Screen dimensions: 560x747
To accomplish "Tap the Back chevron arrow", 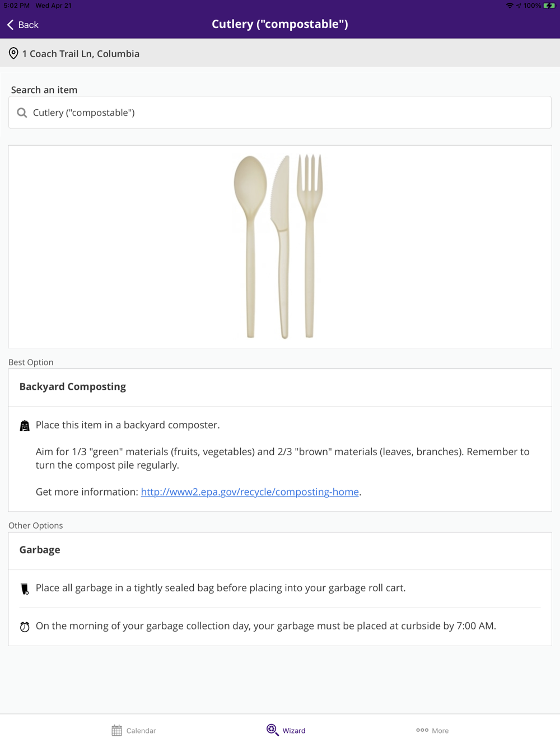I will point(10,25).
